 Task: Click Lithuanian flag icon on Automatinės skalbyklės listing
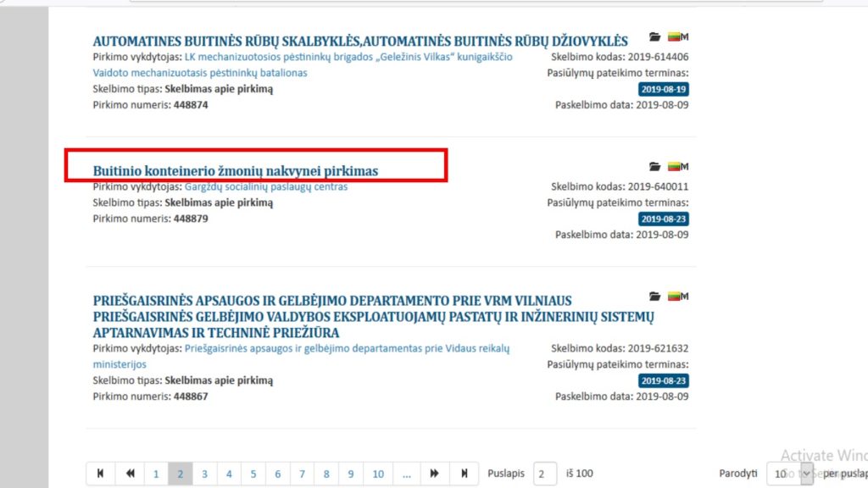(675, 37)
